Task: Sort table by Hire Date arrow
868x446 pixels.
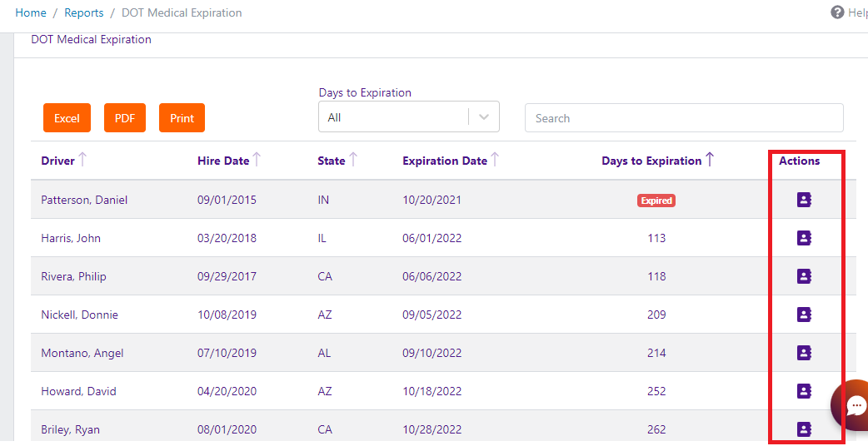Action: pos(257,160)
